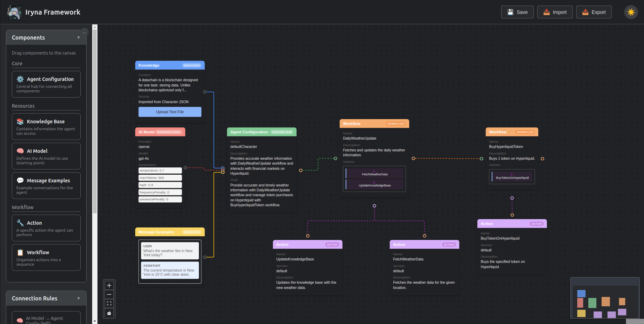Select the Knowledge Base books icon

pyautogui.click(x=20, y=122)
